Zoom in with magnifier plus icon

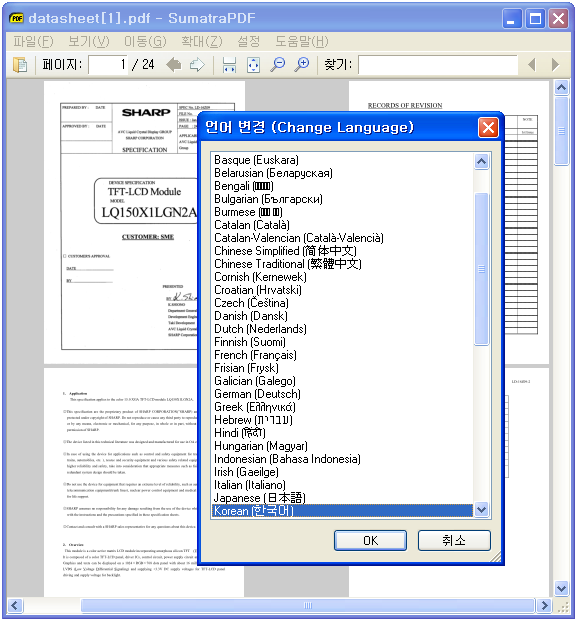pos(302,64)
